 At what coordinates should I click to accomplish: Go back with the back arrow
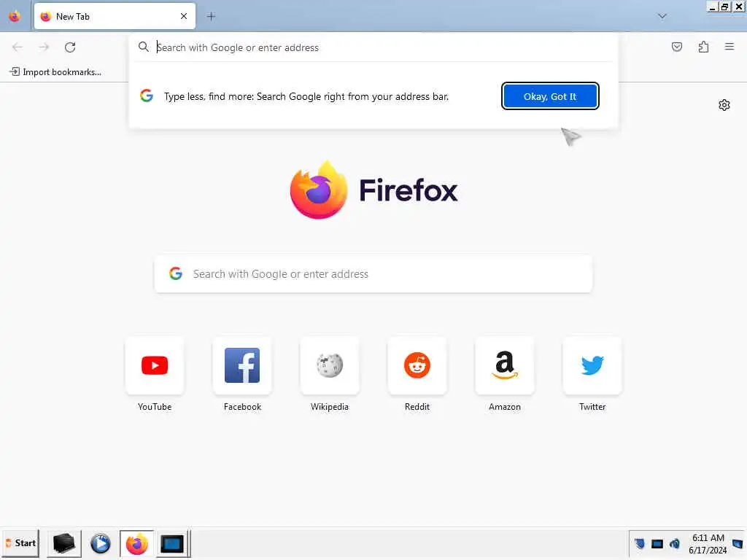tap(18, 47)
